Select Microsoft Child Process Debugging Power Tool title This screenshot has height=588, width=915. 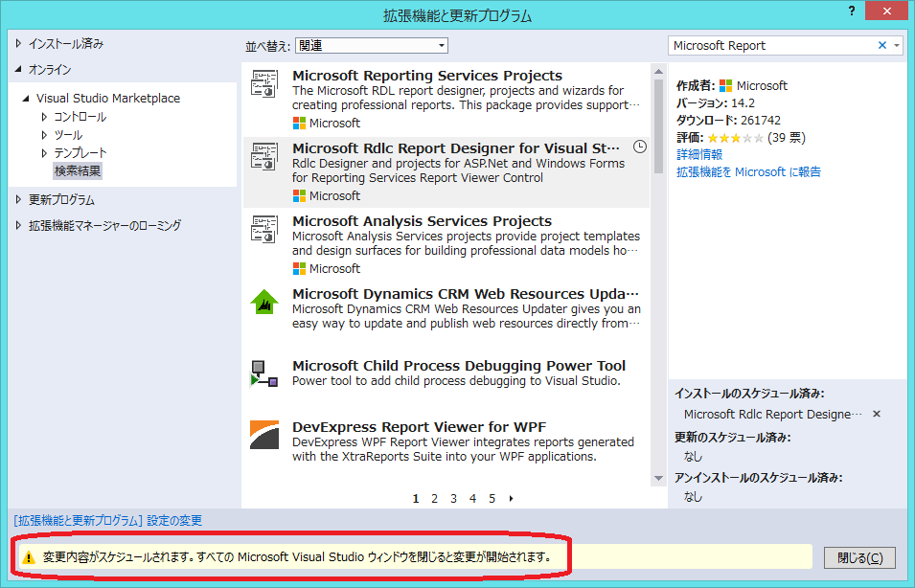[459, 367]
